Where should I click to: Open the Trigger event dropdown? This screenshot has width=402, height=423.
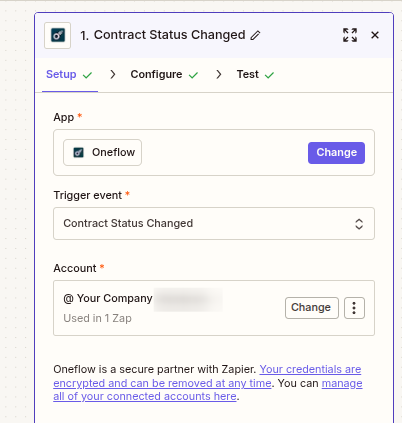coord(214,224)
